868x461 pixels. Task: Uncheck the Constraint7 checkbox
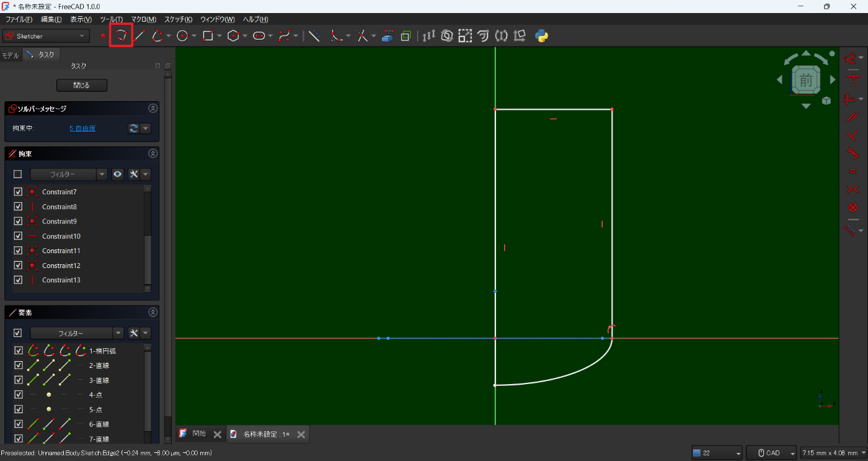[18, 192]
